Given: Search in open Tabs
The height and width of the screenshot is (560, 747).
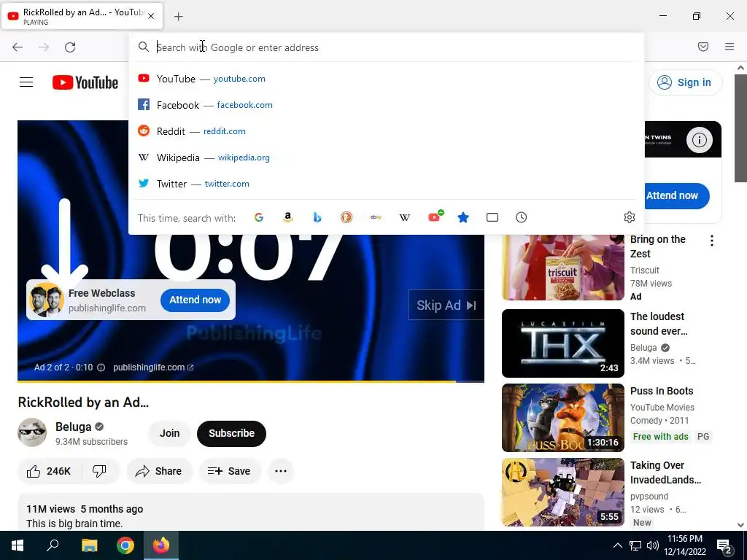Looking at the screenshot, I should tap(492, 217).
